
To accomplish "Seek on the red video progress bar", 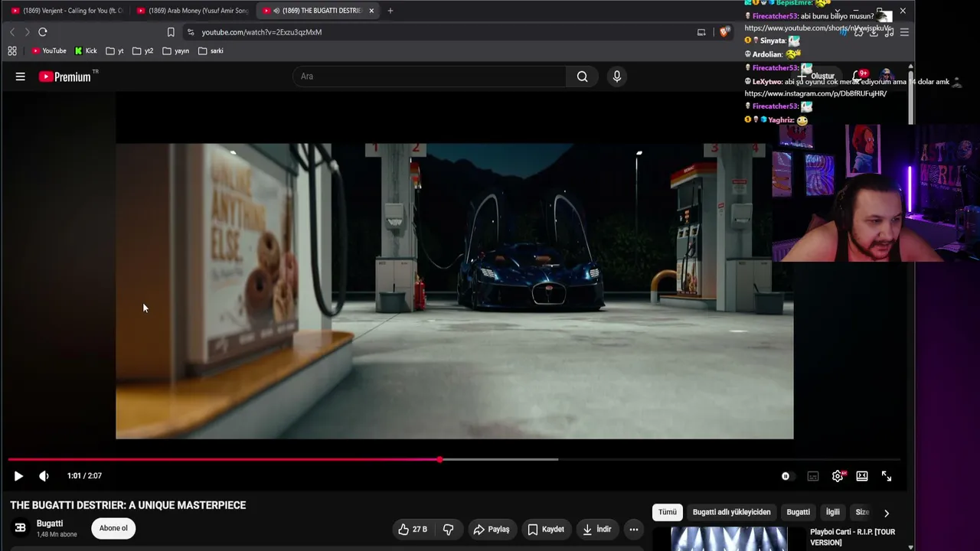I will (454, 460).
